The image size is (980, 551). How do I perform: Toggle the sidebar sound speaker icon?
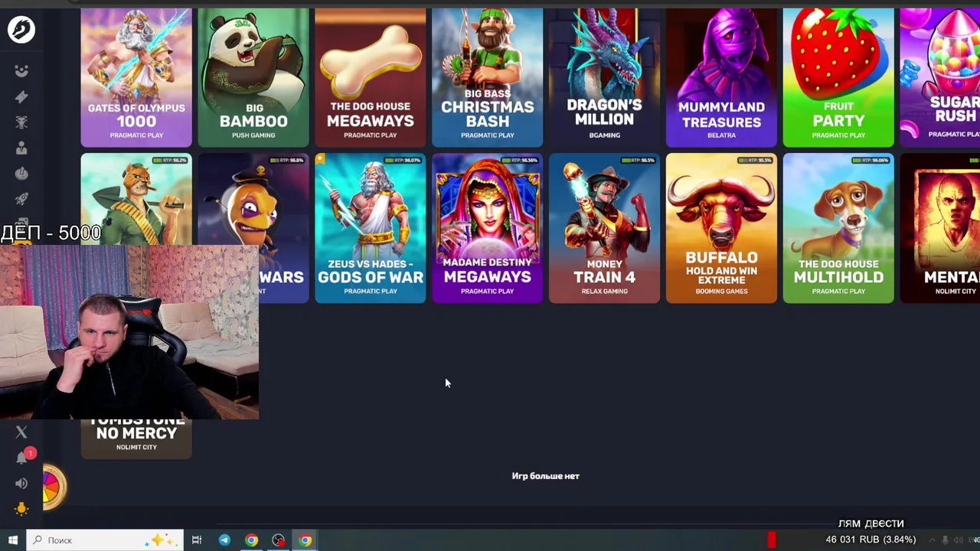pos(21,483)
